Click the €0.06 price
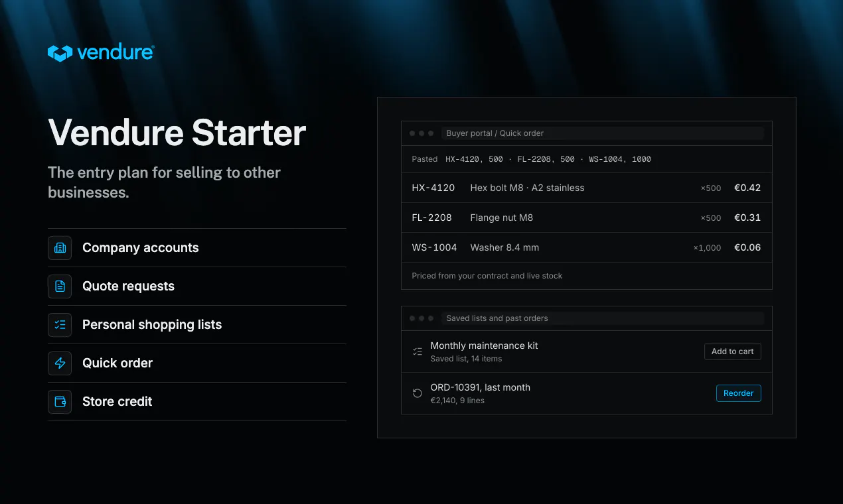Screen dimensions: 843x504 point(747,247)
